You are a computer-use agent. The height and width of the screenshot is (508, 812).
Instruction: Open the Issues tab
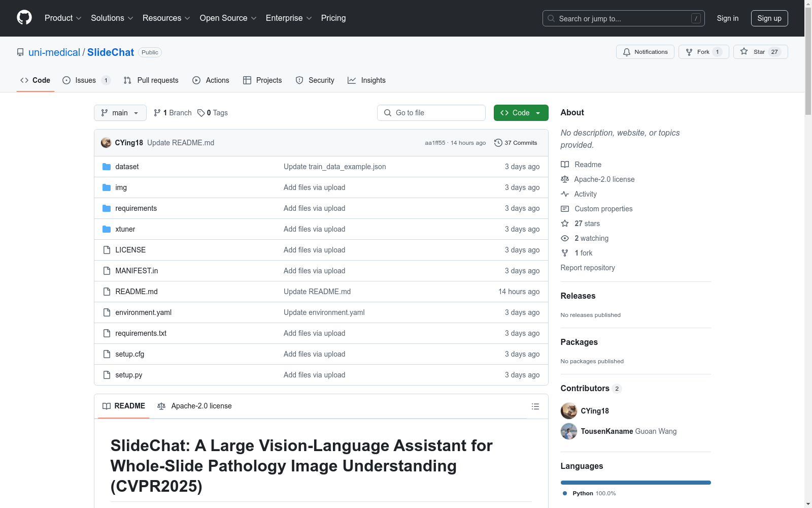pyautogui.click(x=86, y=80)
